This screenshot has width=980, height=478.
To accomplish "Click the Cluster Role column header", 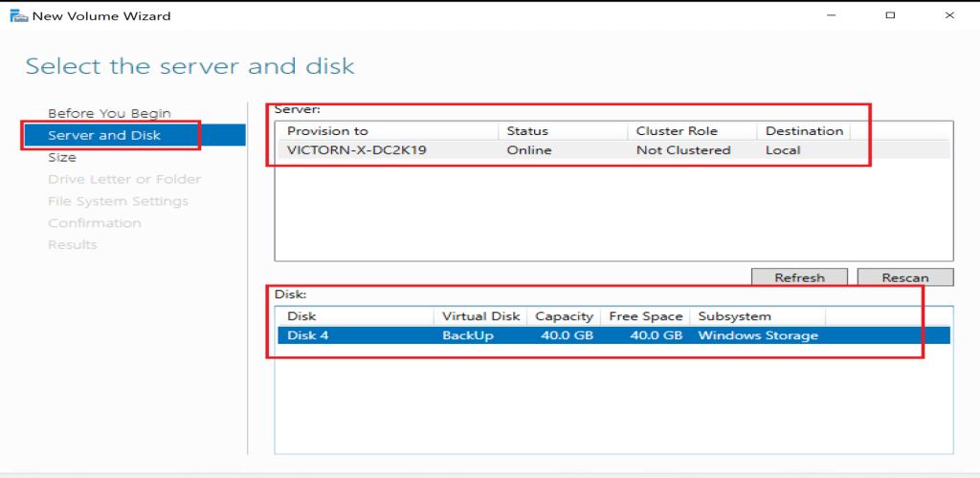I will [677, 130].
